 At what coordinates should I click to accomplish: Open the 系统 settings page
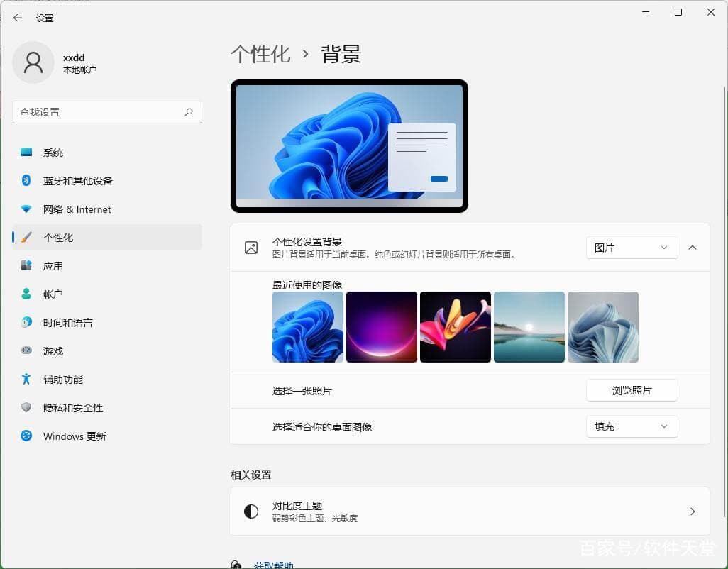[x=107, y=153]
